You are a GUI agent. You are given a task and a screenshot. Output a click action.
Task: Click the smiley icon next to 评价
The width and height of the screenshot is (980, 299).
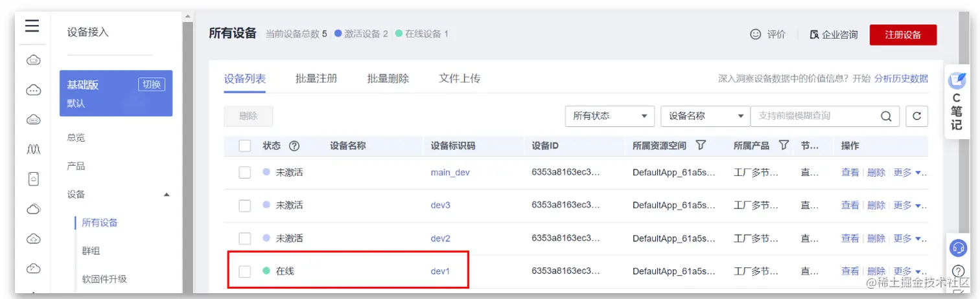click(x=755, y=34)
